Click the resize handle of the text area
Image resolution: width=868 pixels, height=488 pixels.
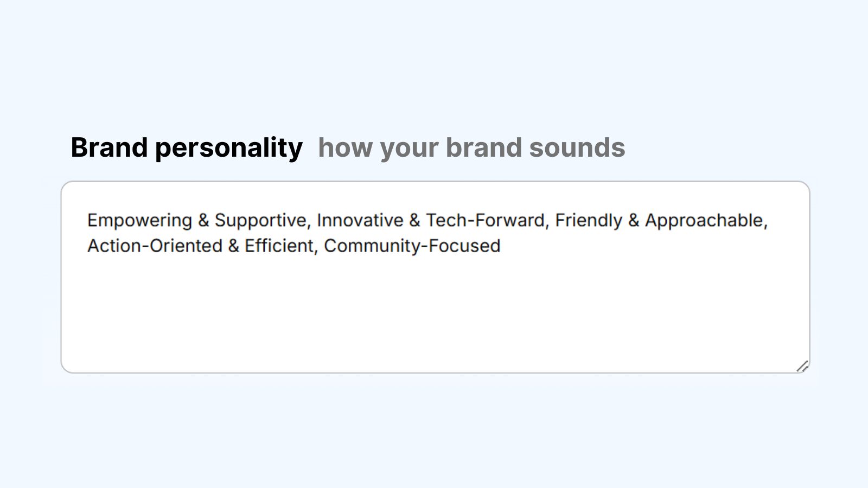(803, 366)
